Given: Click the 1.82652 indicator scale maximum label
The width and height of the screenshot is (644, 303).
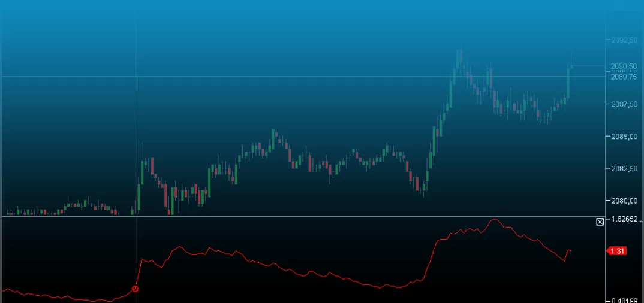Looking at the screenshot, I should pyautogui.click(x=627, y=219).
